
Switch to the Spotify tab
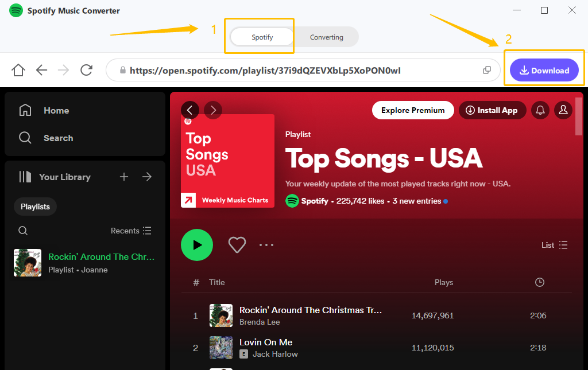click(261, 37)
